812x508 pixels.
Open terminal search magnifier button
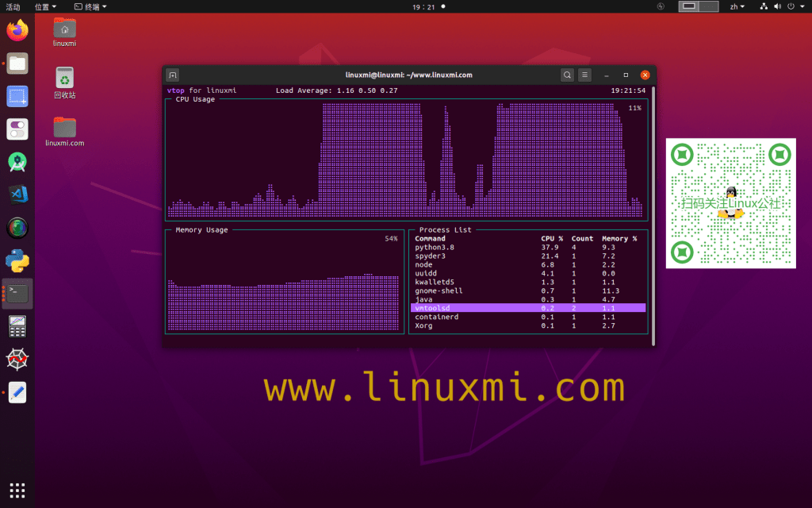tap(567, 75)
